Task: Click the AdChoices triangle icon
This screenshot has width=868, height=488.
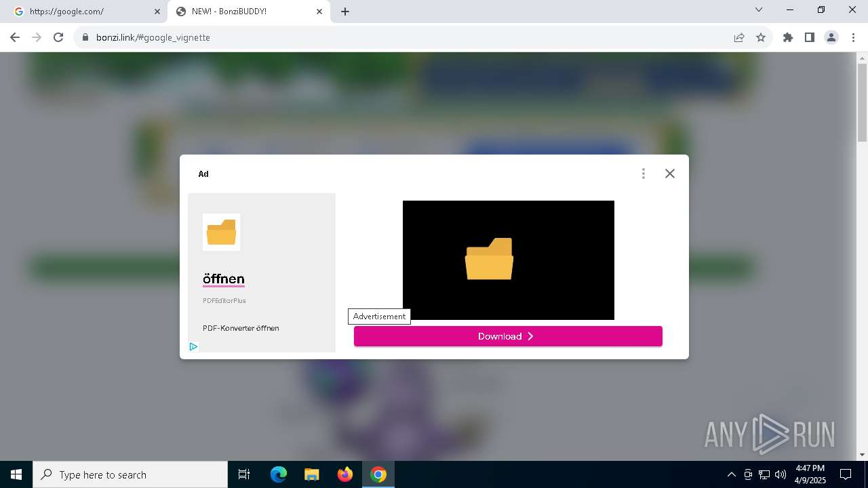Action: (193, 346)
